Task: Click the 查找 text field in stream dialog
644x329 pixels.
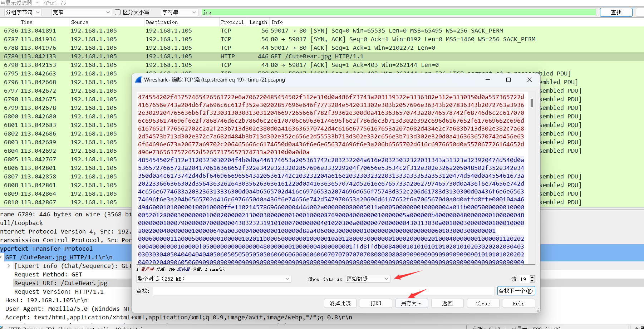Action: (323, 291)
